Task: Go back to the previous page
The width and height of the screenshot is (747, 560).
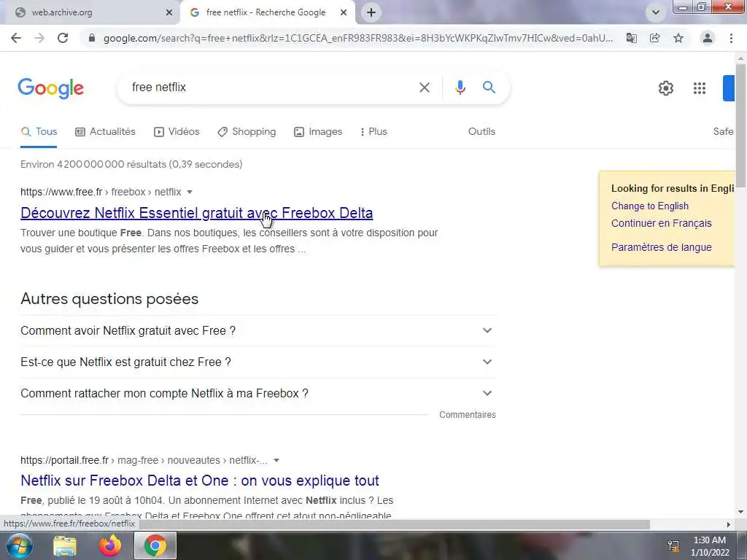Action: coord(16,38)
